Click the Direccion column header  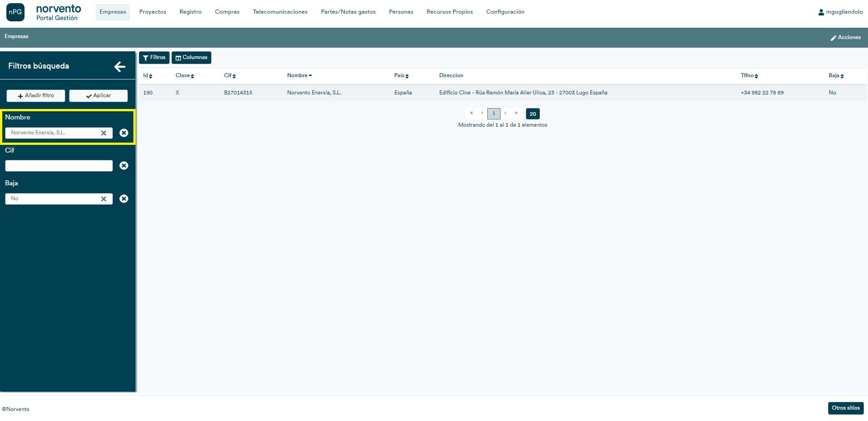[451, 76]
